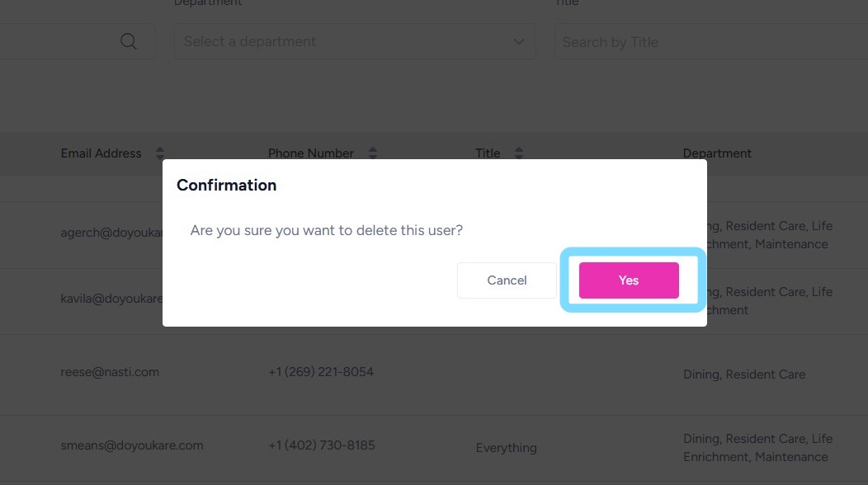The width and height of the screenshot is (868, 485).
Task: Select the smeans@doyoukare.com email cell
Action: (x=132, y=445)
